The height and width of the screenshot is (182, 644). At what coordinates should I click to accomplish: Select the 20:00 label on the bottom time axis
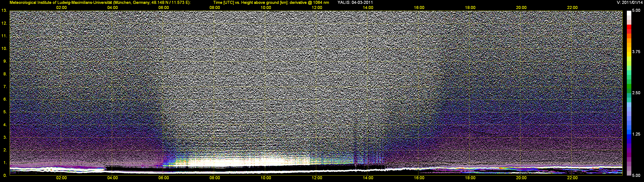point(521,178)
